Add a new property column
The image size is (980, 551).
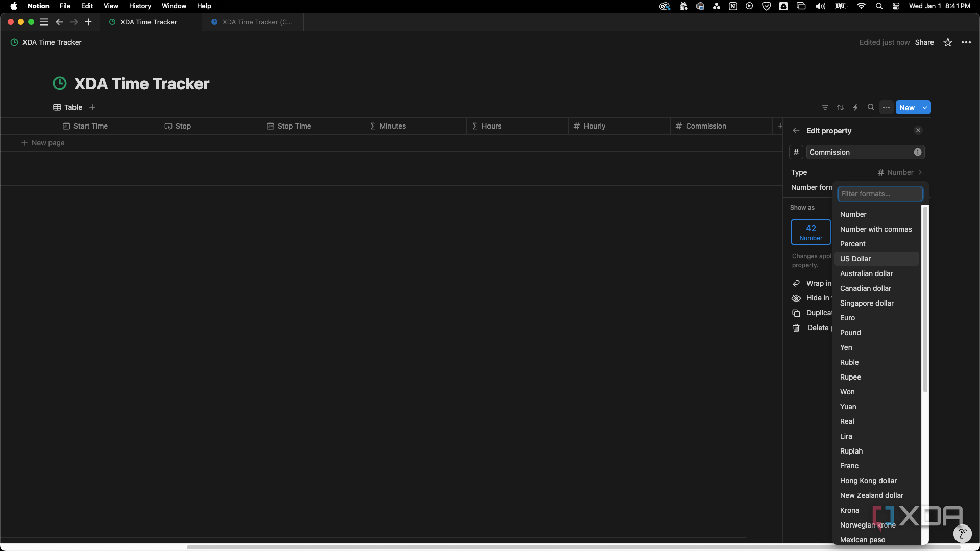tap(780, 126)
